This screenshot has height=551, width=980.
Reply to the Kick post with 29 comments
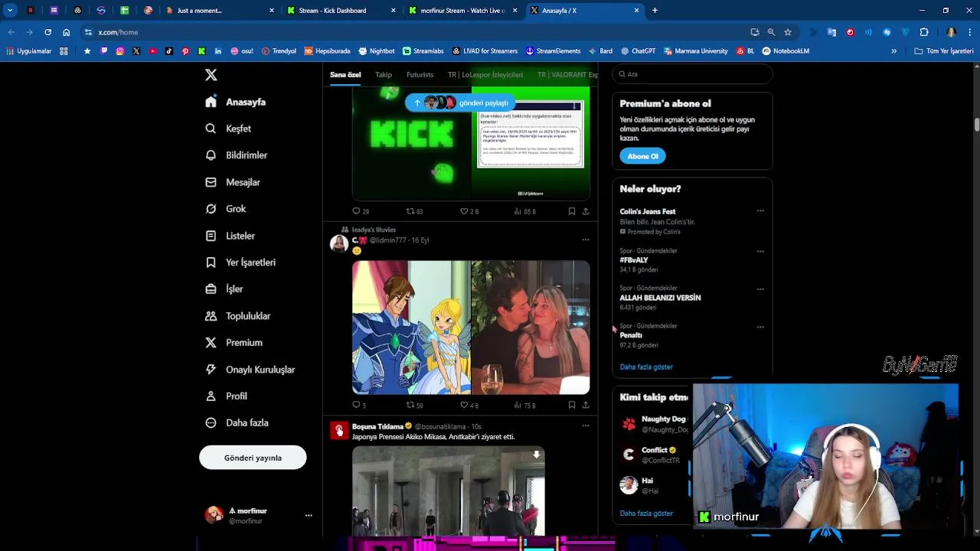[x=361, y=211]
